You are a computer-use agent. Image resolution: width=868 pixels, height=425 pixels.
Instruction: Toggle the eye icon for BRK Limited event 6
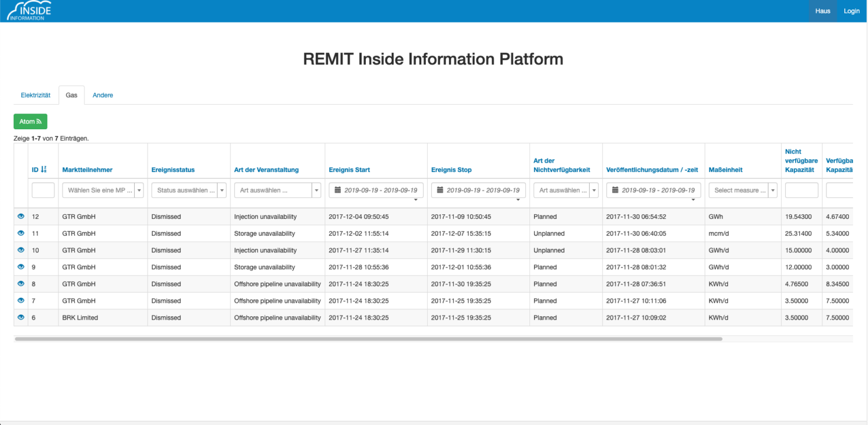point(21,317)
